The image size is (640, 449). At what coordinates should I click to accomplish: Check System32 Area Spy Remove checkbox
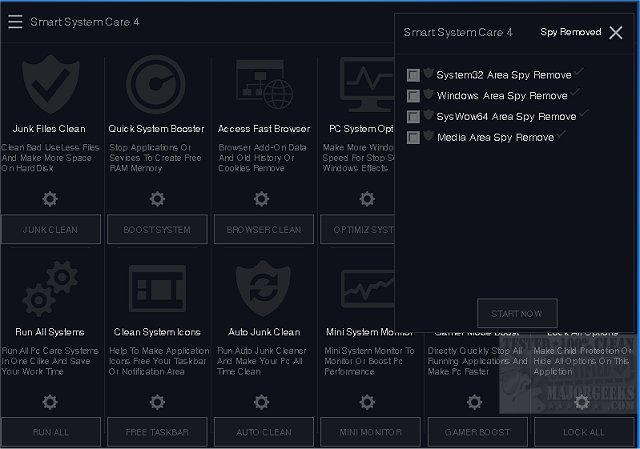point(413,75)
